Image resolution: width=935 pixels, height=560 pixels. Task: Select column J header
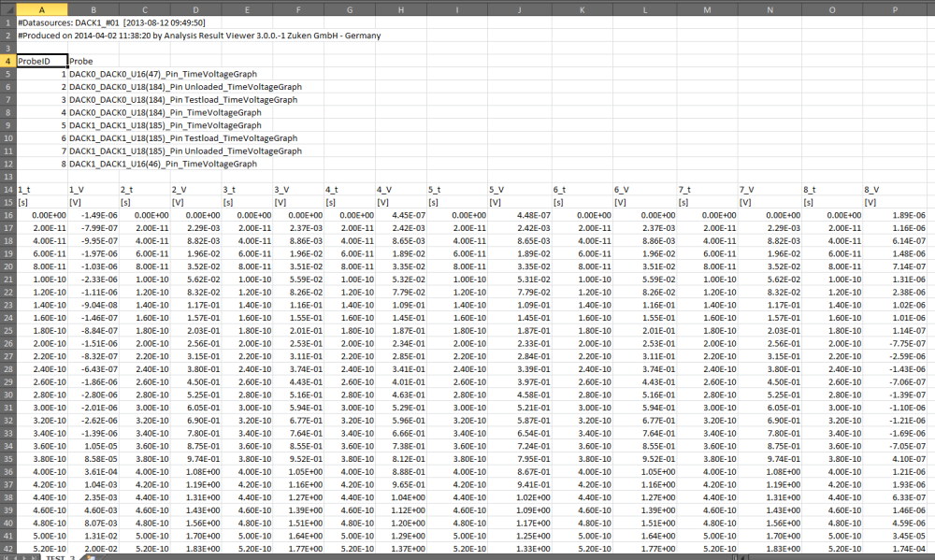pyautogui.click(x=519, y=9)
